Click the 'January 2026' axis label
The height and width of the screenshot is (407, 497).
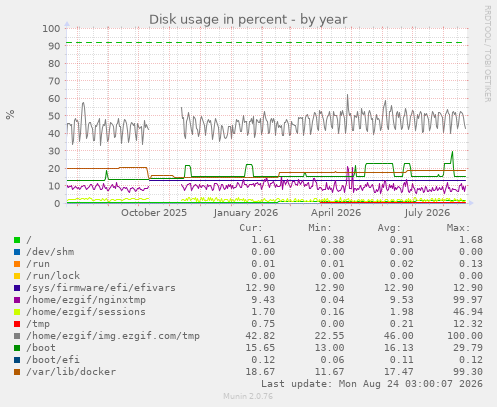coord(246,213)
